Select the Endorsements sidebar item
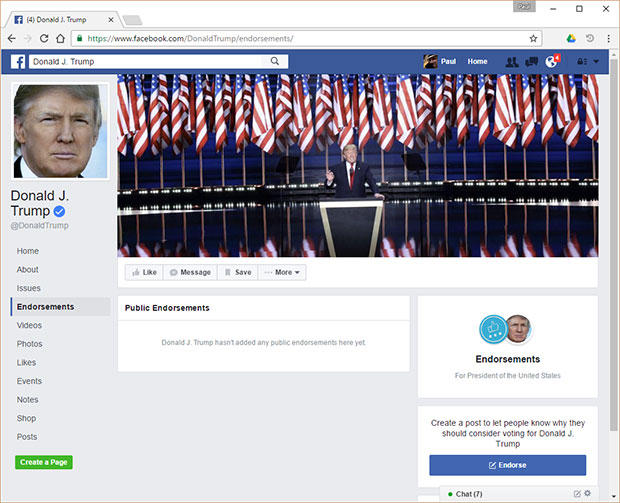This screenshot has height=503, width=620. (x=60, y=307)
